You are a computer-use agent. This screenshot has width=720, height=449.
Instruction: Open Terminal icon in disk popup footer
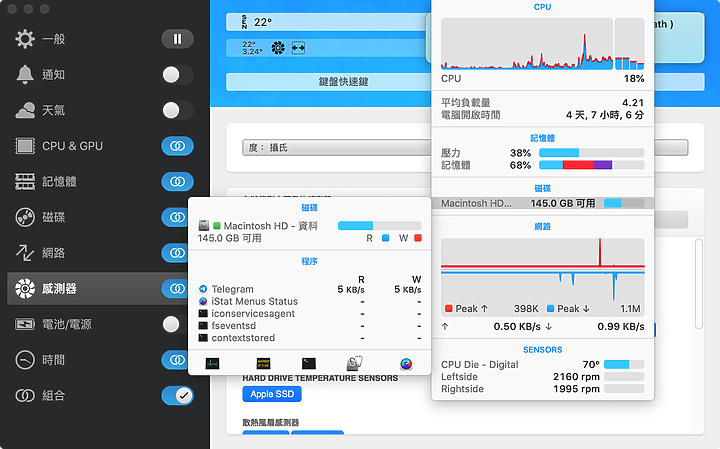coord(309,364)
